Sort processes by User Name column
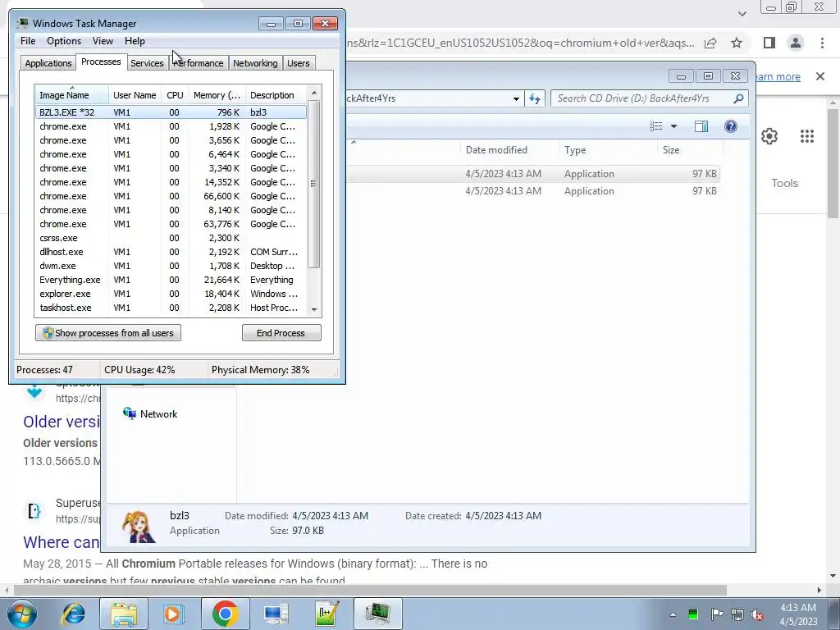Viewport: 840px width, 630px height. 135,95
